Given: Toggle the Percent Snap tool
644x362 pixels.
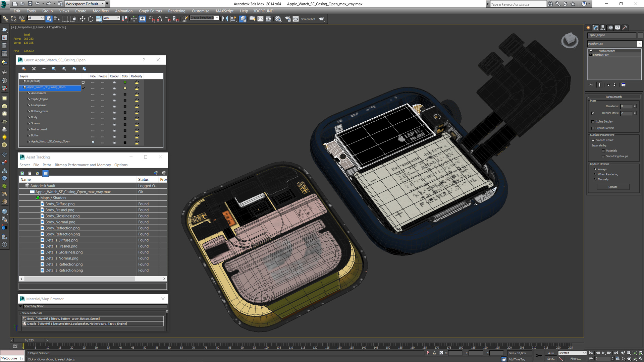Looking at the screenshot, I should pos(167,19).
